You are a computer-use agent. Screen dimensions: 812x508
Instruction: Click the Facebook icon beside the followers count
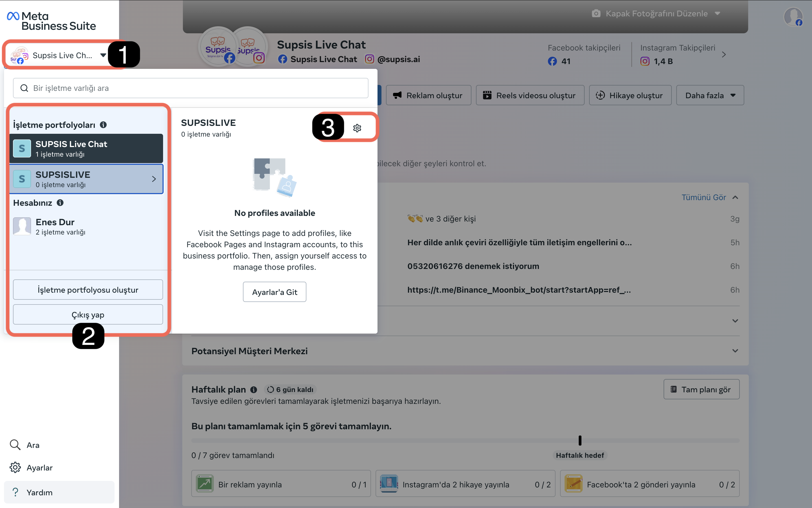click(552, 61)
